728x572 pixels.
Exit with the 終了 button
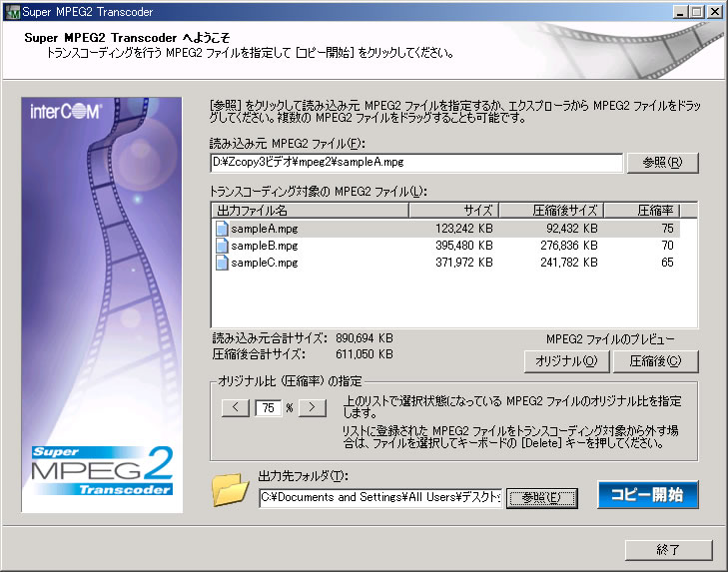coord(668,550)
